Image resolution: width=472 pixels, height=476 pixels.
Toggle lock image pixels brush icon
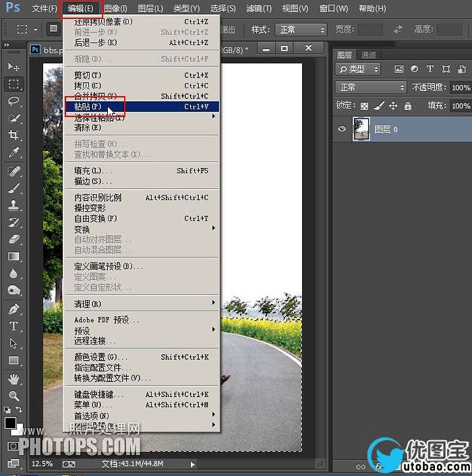coord(379,106)
